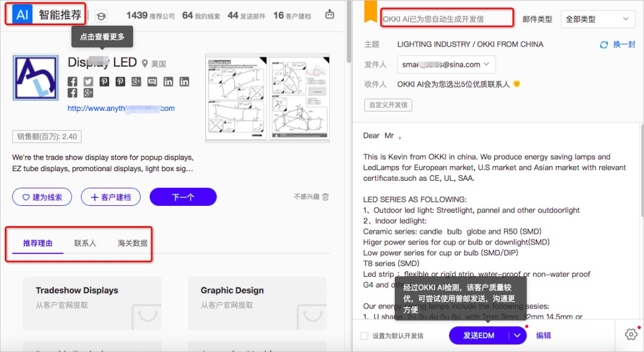Click the 换一封 refresh icon

click(x=604, y=44)
